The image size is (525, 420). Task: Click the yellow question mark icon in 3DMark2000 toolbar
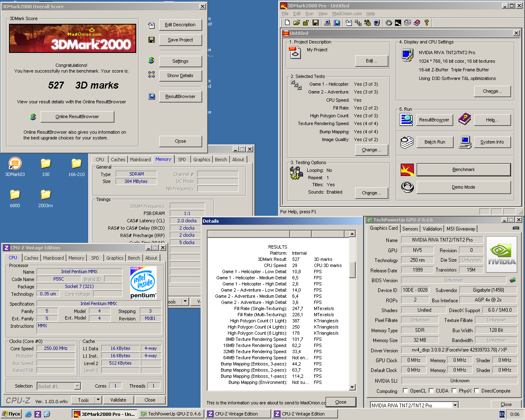click(427, 23)
